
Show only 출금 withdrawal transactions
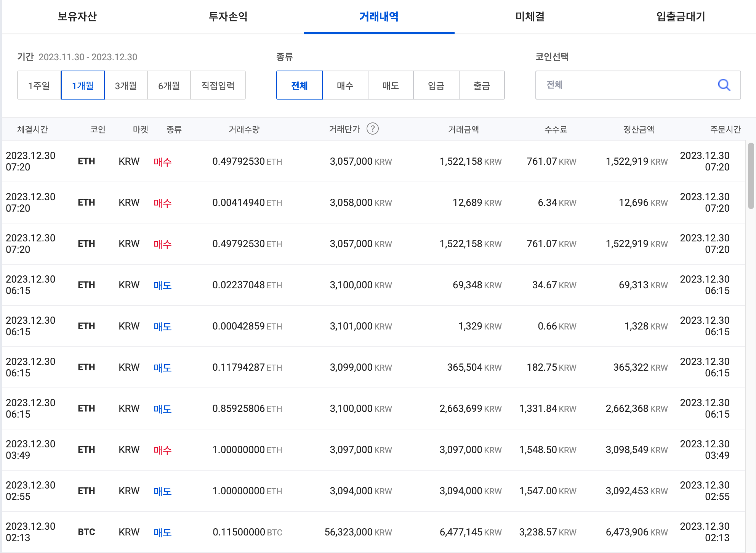(481, 85)
